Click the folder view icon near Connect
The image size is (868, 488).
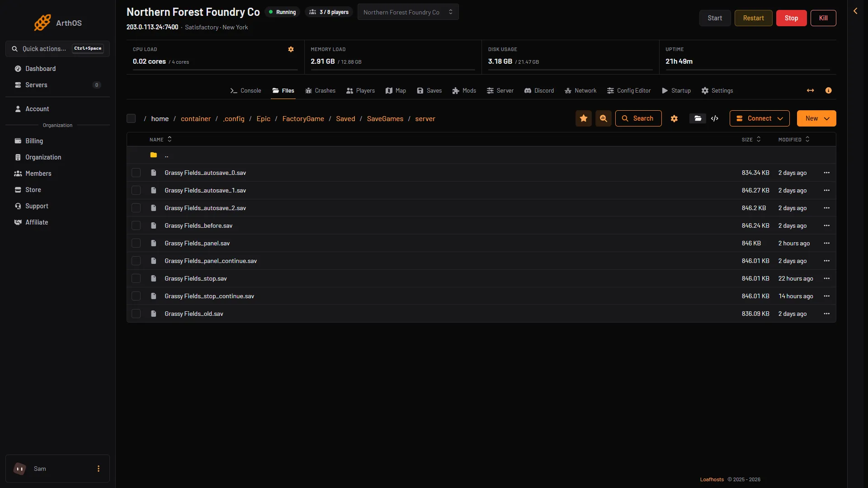tap(698, 118)
